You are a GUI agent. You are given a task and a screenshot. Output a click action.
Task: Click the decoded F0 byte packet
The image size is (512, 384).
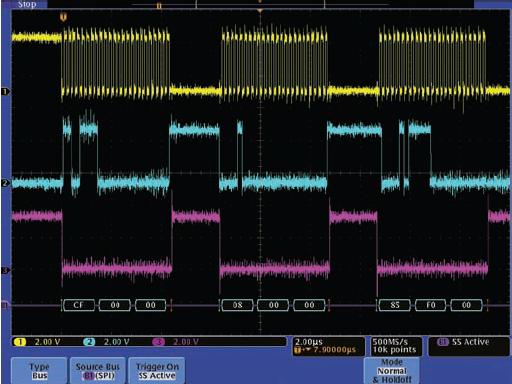(431, 305)
